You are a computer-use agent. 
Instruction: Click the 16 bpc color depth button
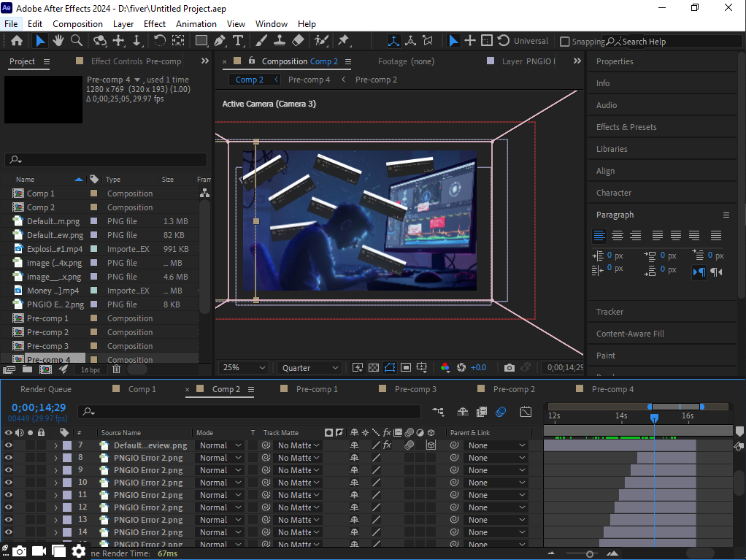pyautogui.click(x=91, y=370)
